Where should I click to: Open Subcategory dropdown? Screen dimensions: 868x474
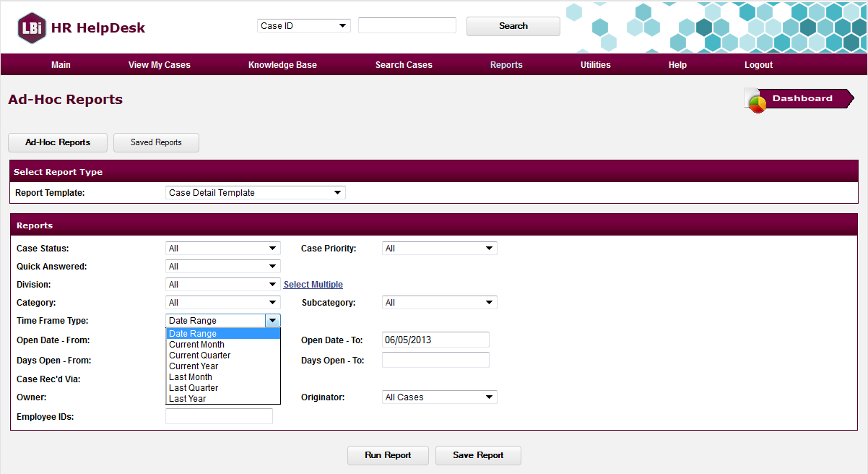click(440, 303)
